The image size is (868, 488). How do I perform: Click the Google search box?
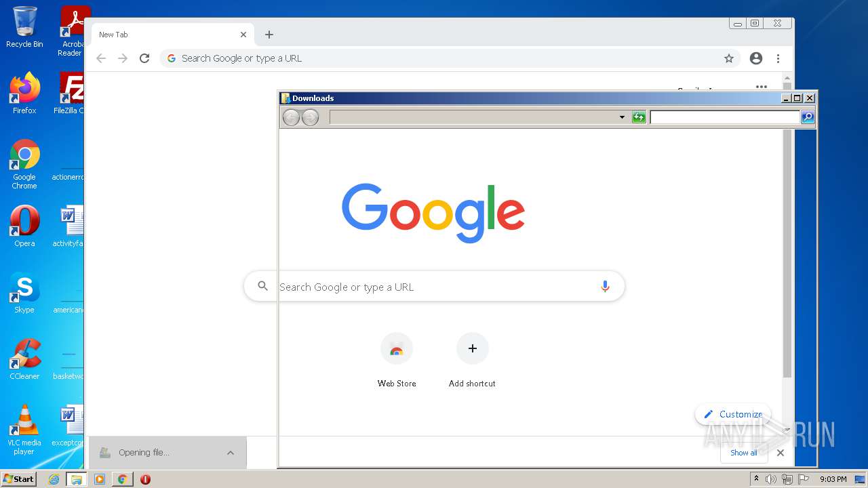[434, 287]
